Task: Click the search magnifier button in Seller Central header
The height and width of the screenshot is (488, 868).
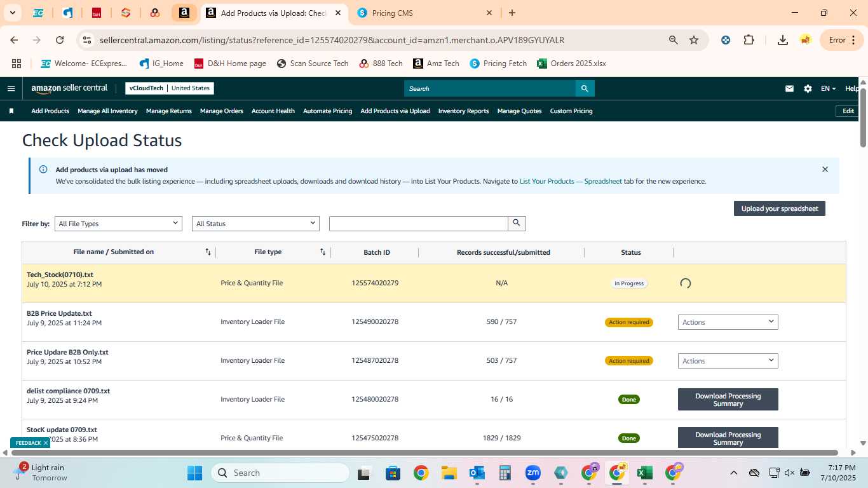Action: tap(585, 88)
